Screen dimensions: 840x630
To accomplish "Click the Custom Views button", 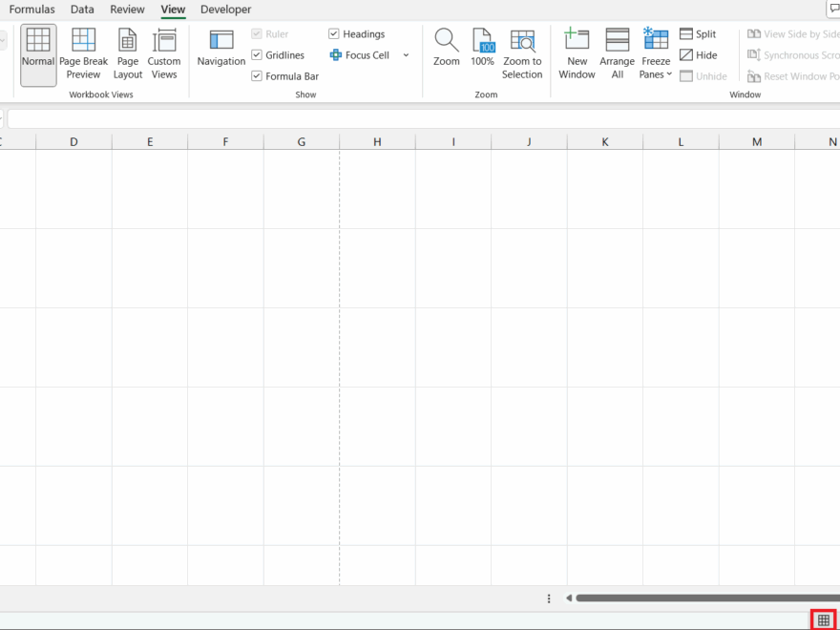I will pos(163,52).
